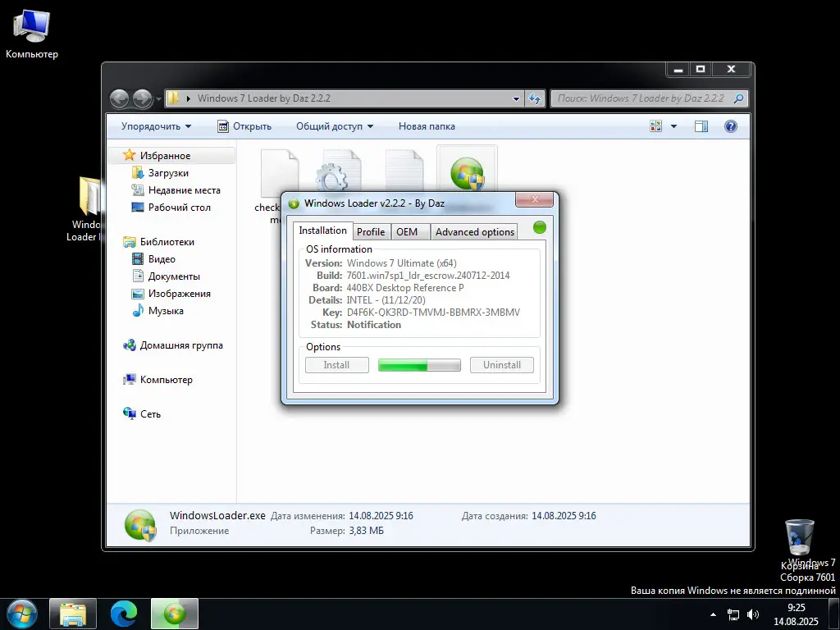This screenshot has width=840, height=630.
Task: Create a folder with Новая папка
Action: pyautogui.click(x=426, y=126)
